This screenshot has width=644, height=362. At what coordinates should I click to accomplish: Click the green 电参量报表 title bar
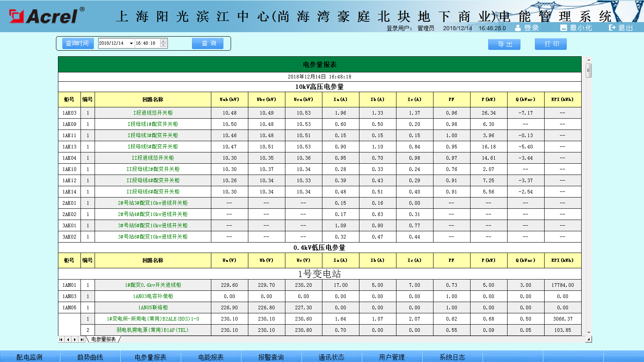tap(320, 64)
